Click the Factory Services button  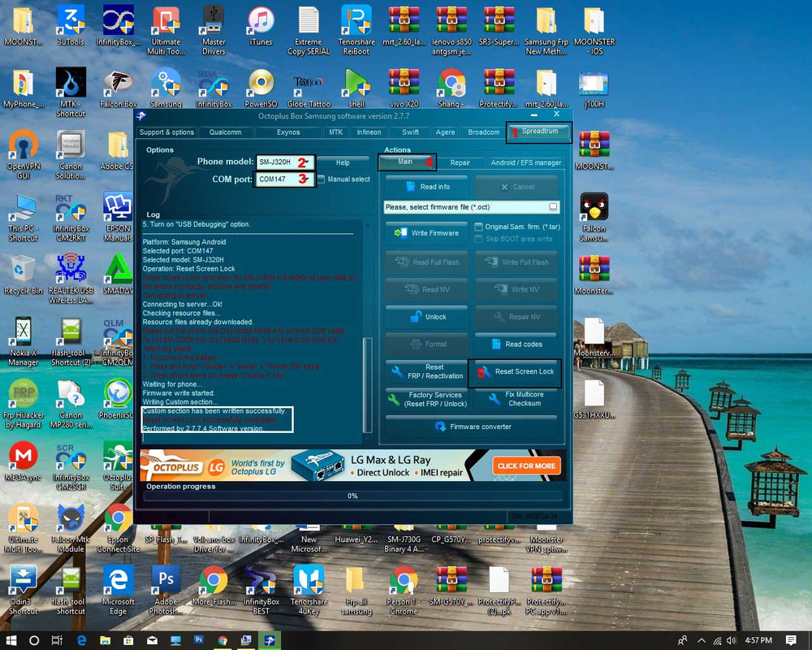tap(427, 399)
